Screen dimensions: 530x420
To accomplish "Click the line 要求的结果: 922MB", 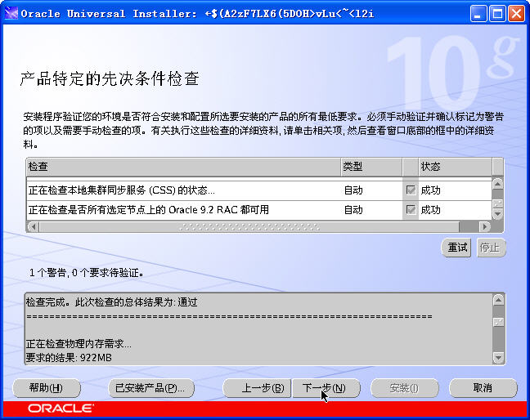I will pos(69,358).
